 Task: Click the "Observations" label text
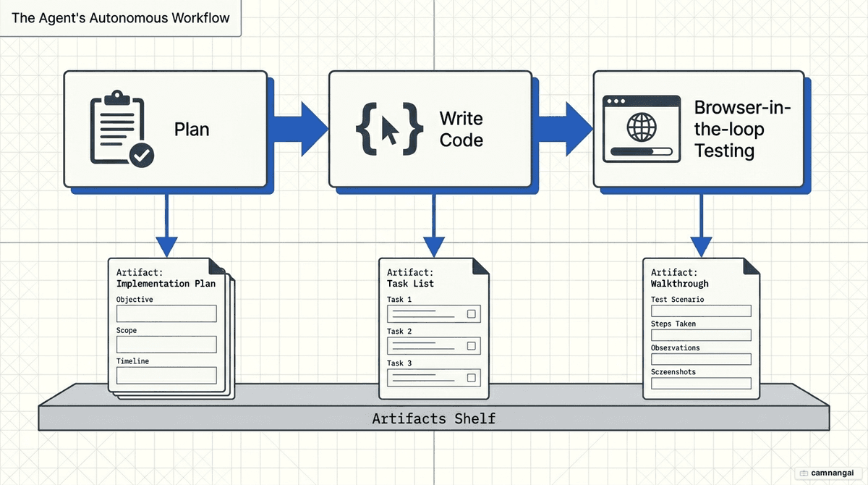pyautogui.click(x=676, y=347)
